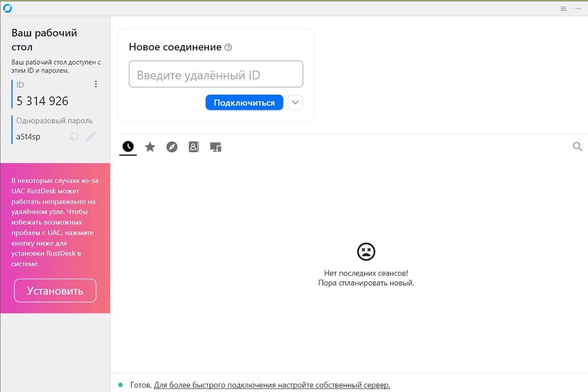Click the RustDesk logo in title bar
This screenshot has height=392, width=588.
point(7,8)
